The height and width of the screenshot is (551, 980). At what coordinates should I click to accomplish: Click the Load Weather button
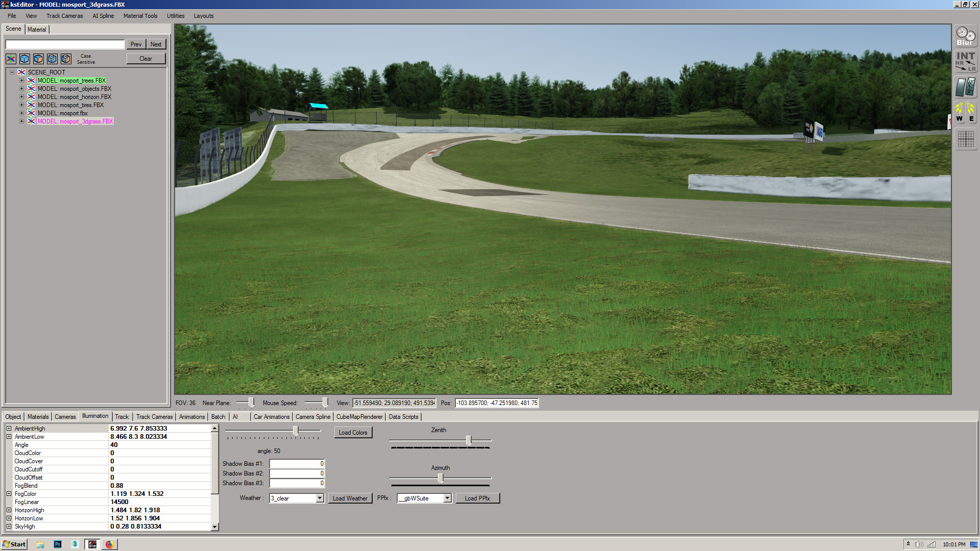click(350, 498)
